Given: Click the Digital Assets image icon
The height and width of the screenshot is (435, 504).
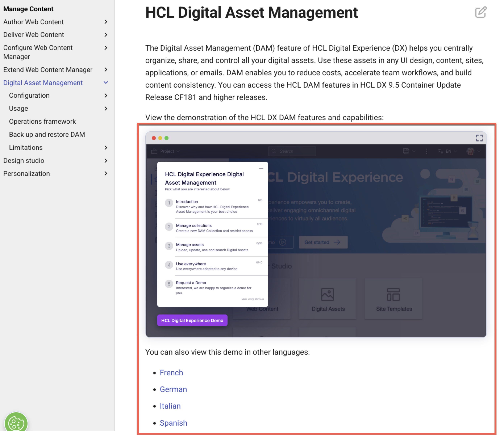Looking at the screenshot, I should (327, 295).
